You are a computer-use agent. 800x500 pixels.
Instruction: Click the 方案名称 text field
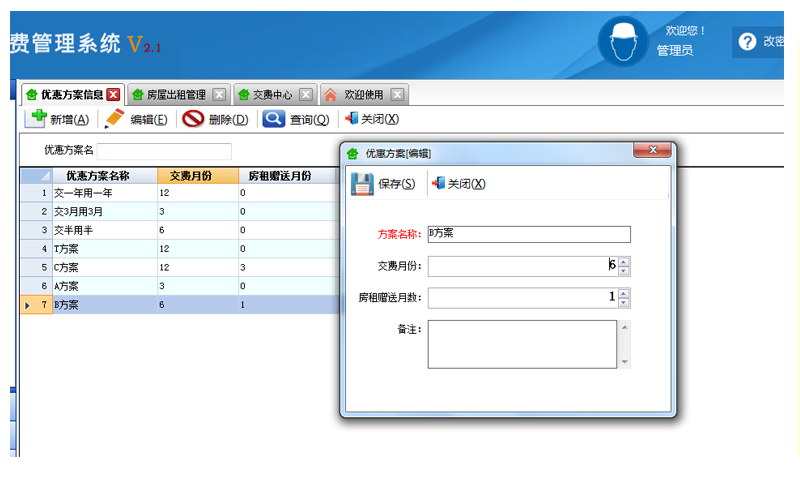click(x=528, y=234)
